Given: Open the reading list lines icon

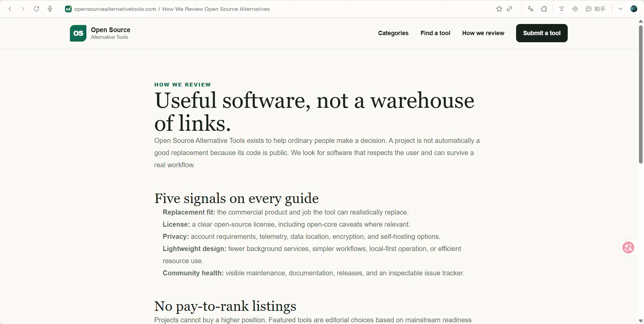Looking at the screenshot, I should [x=562, y=9].
